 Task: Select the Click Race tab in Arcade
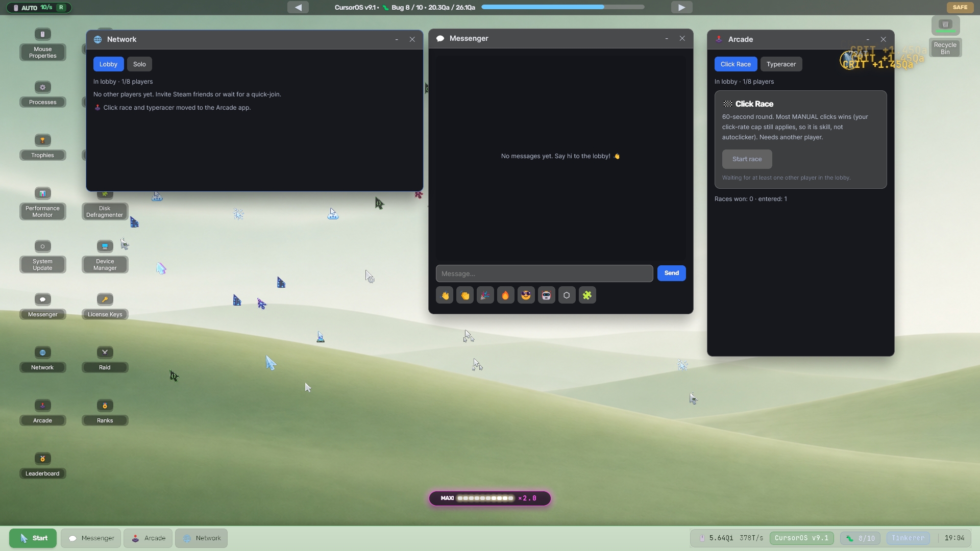(736, 64)
